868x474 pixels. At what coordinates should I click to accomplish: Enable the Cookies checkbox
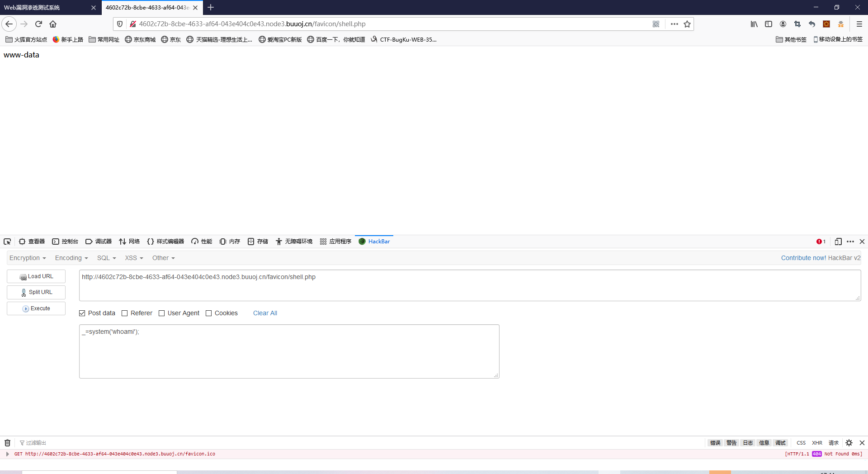[208, 313]
